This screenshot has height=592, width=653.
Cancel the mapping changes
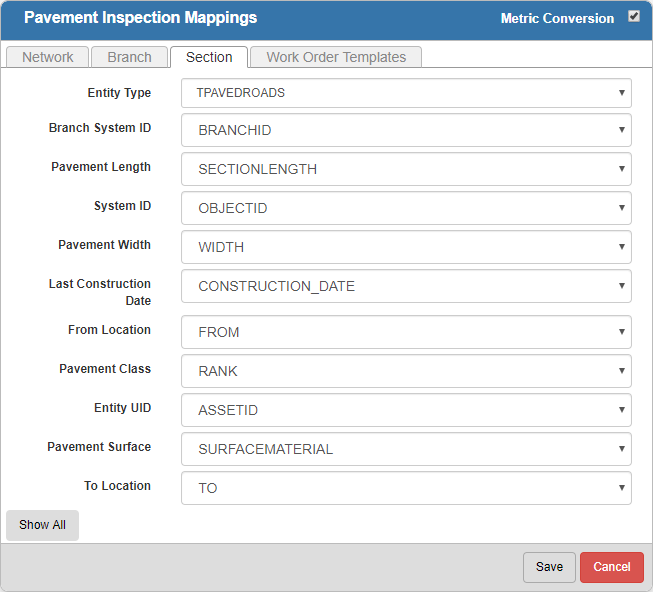tap(611, 567)
